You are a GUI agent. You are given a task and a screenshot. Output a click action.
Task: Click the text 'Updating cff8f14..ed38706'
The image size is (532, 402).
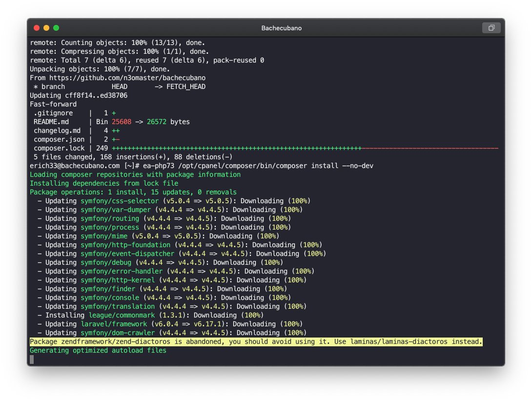79,95
